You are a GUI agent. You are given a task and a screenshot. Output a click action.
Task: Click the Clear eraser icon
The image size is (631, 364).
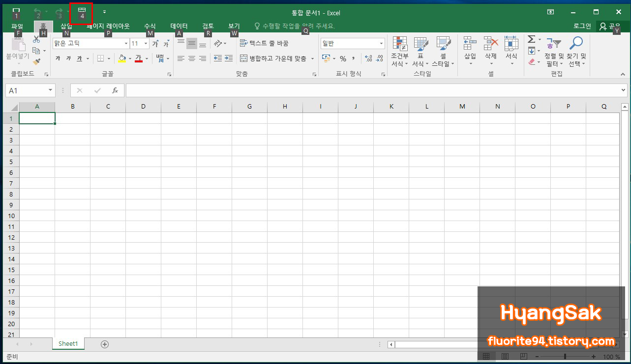pyautogui.click(x=532, y=62)
